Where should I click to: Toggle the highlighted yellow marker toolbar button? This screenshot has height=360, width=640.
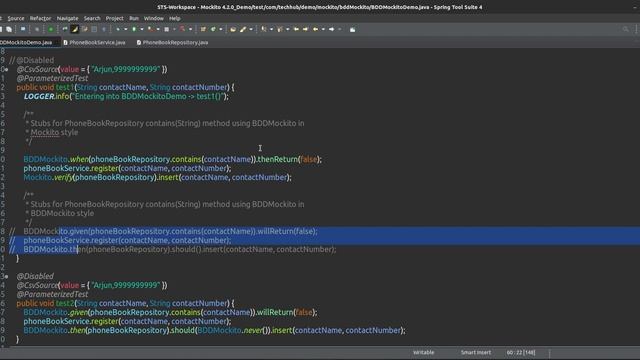(x=75, y=29)
